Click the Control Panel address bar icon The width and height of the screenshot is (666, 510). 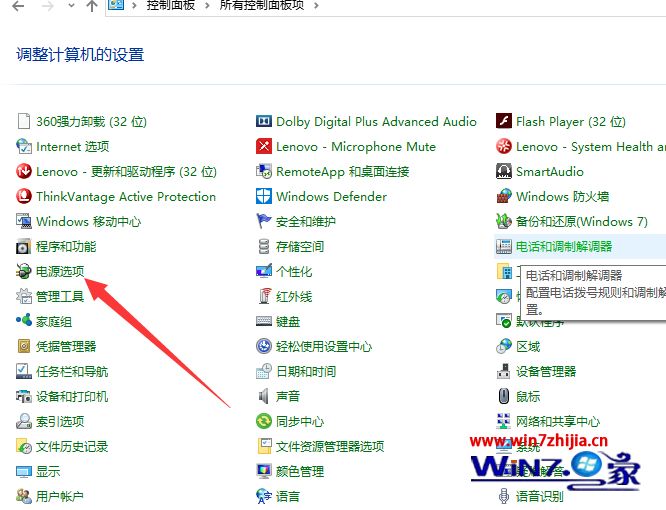pos(116,5)
